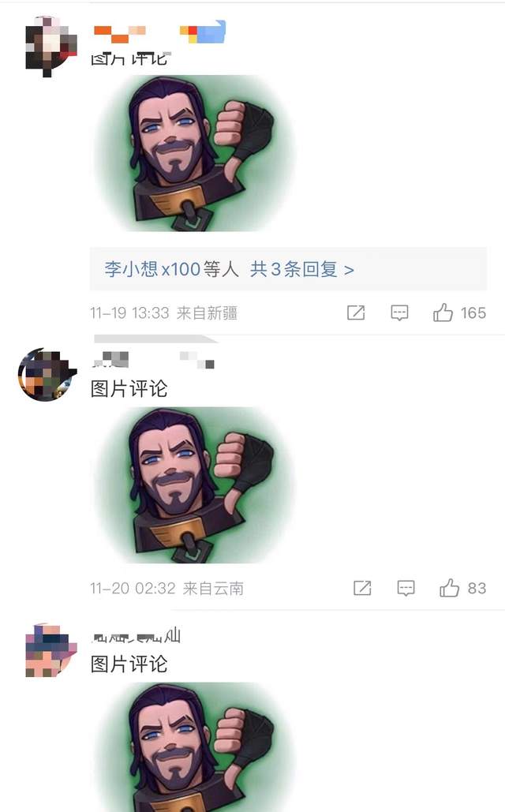Repost the comment from 新疆

click(356, 312)
